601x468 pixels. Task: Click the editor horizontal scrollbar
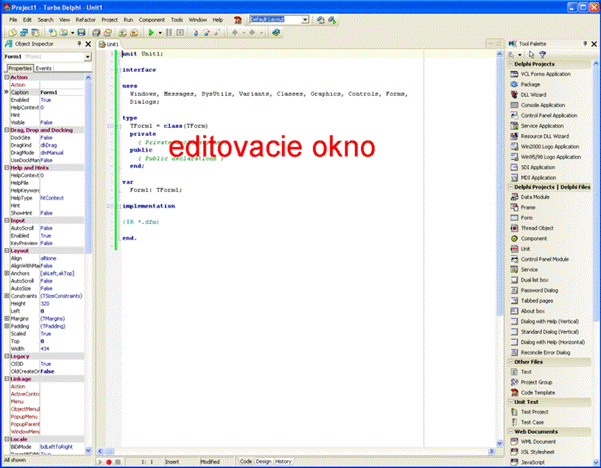click(x=295, y=452)
